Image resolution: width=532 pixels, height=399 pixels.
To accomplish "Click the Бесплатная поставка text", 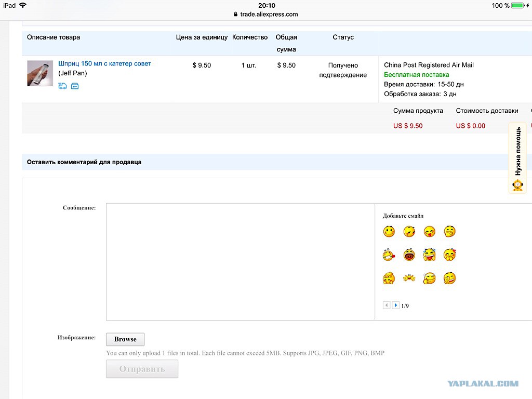I will click(x=417, y=75).
